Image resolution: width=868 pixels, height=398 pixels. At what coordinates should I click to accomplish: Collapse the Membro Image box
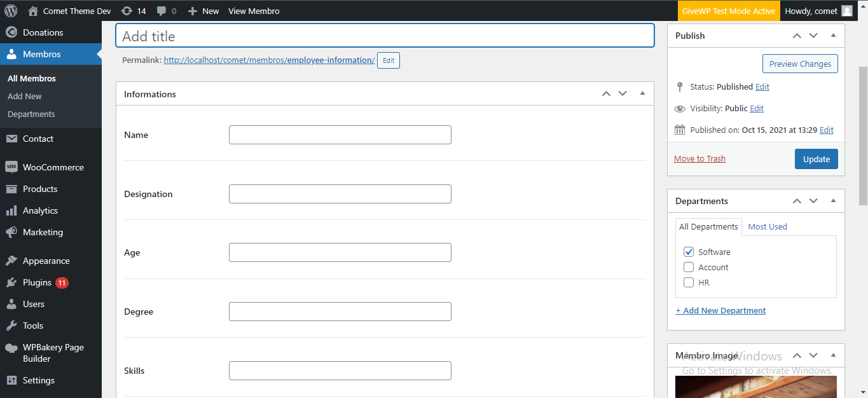click(833, 355)
